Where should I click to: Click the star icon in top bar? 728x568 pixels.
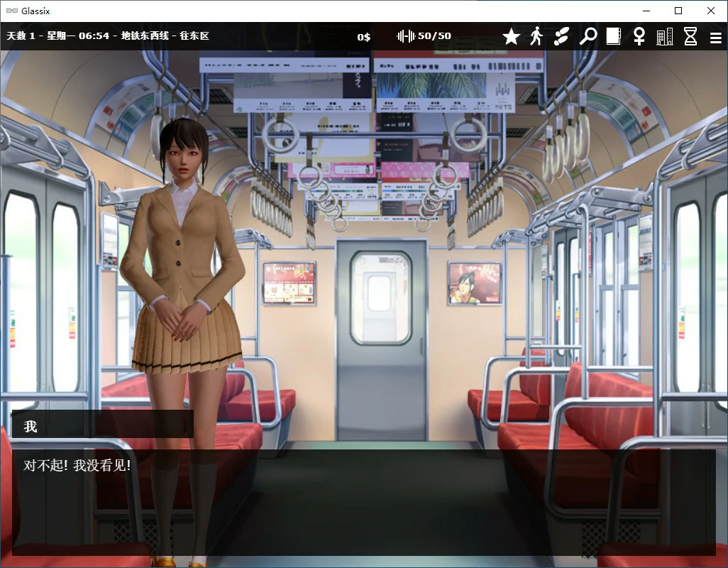tap(511, 36)
